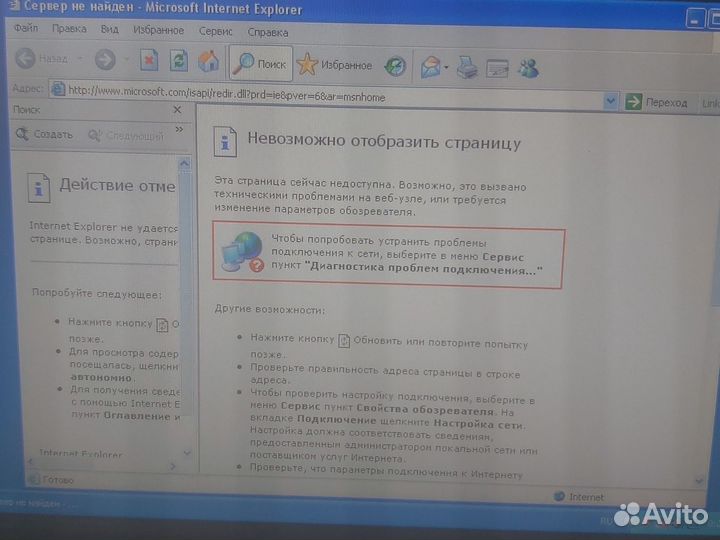
Task: Click the window title bar text
Action: pyautogui.click(x=163, y=8)
